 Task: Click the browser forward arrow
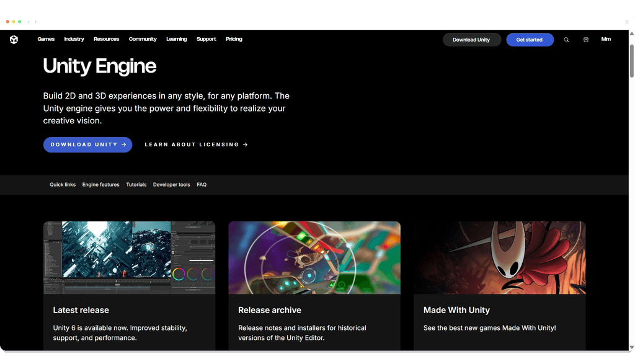[35, 22]
